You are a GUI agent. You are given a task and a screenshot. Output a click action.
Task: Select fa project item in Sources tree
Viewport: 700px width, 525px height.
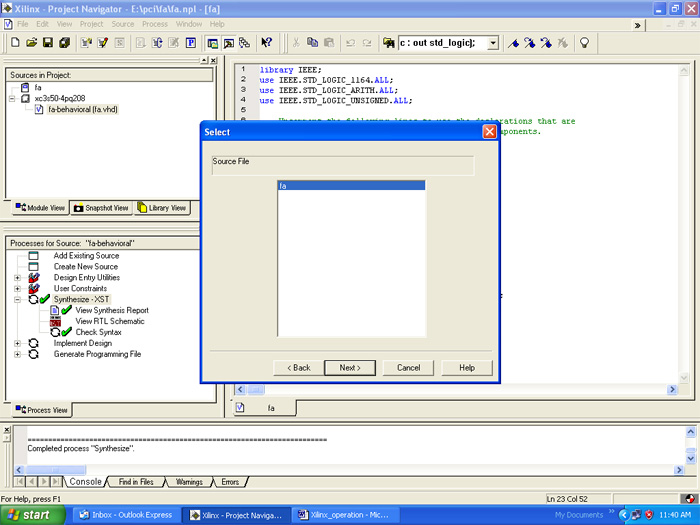click(38, 88)
